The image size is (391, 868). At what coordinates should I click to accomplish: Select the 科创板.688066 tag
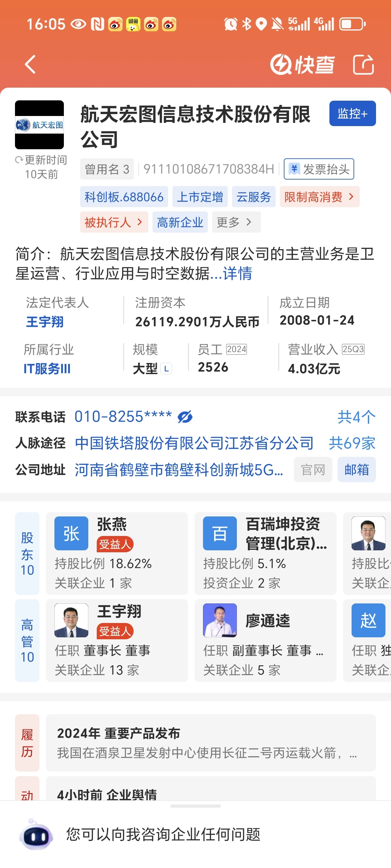(x=124, y=196)
